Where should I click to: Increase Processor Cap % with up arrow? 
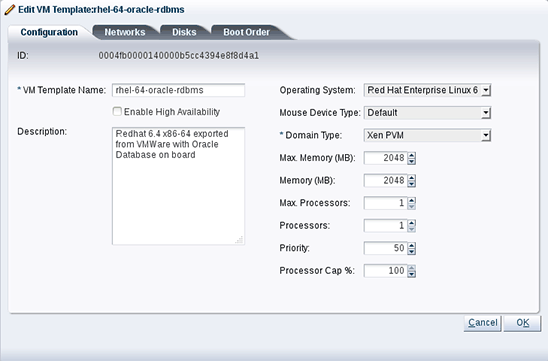pyautogui.click(x=412, y=268)
